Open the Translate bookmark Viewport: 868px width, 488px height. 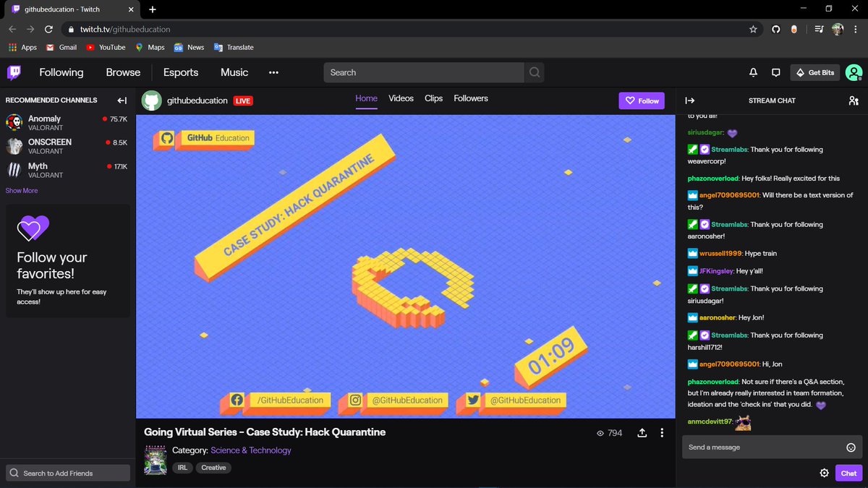point(234,47)
